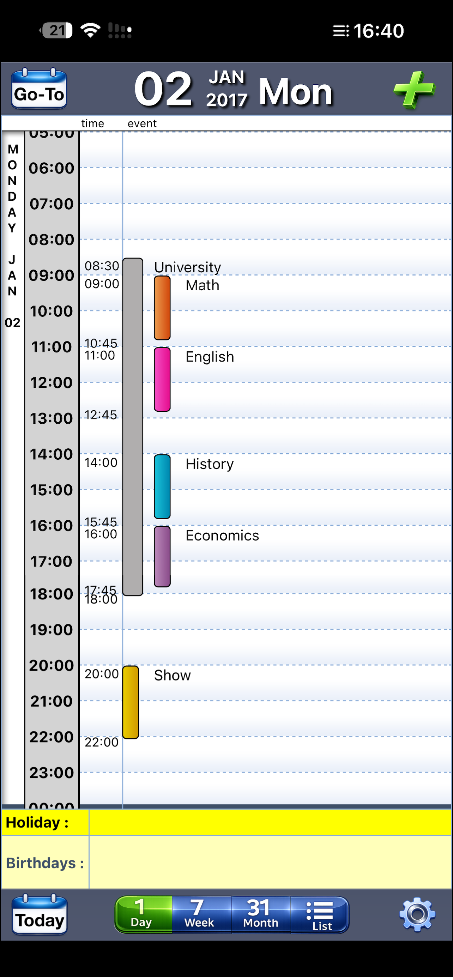Open settings gear icon
Image resolution: width=453 pixels, height=980 pixels.
(417, 914)
